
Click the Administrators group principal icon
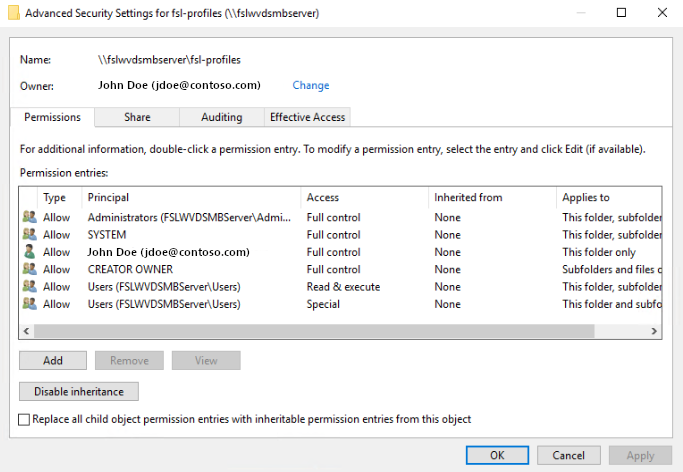point(28,217)
